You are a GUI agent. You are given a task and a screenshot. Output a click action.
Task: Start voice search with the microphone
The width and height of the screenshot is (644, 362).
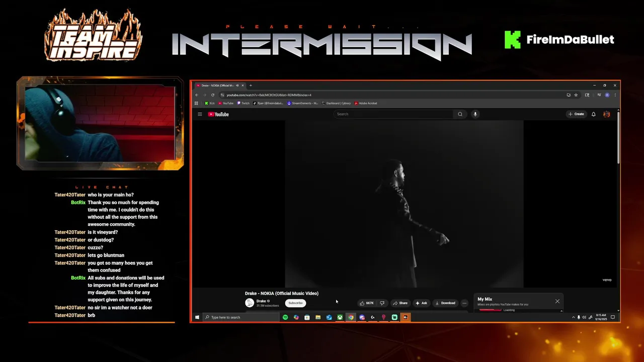coord(475,114)
